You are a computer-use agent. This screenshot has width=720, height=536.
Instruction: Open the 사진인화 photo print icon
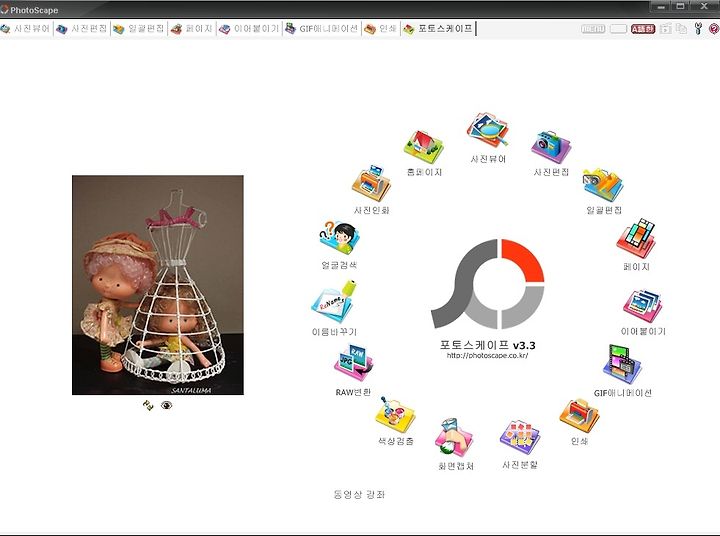coord(371,183)
